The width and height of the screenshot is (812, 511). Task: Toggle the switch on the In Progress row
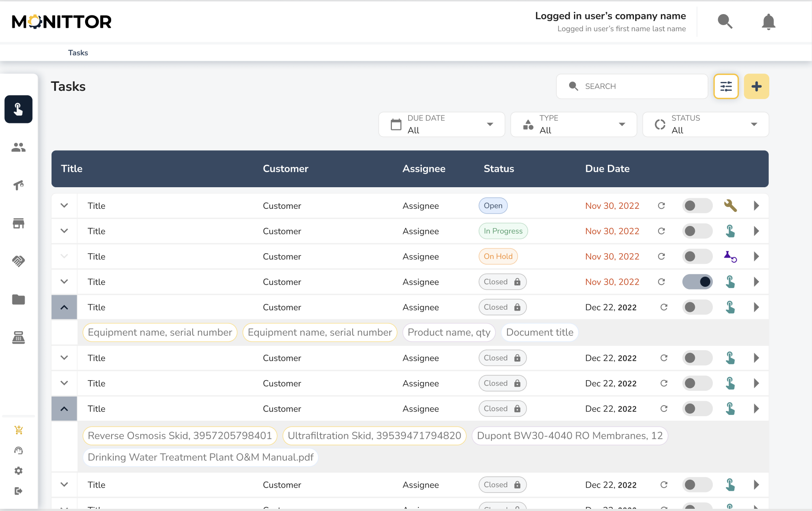coord(697,231)
